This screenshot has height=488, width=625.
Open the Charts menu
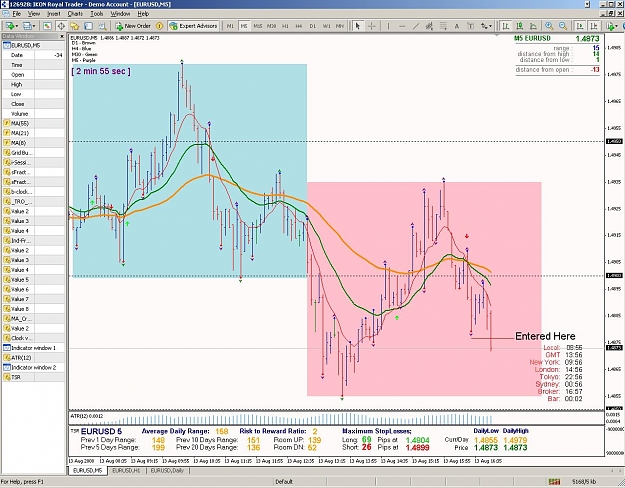[x=75, y=14]
